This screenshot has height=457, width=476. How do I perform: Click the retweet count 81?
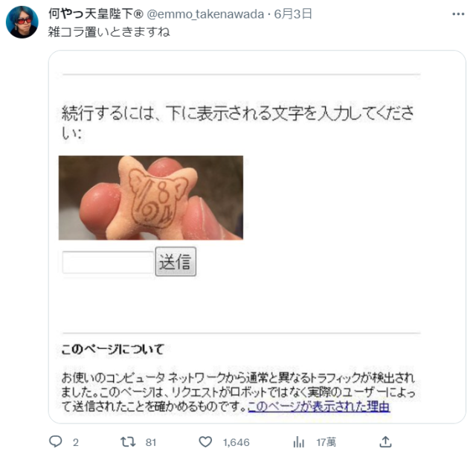pyautogui.click(x=151, y=442)
